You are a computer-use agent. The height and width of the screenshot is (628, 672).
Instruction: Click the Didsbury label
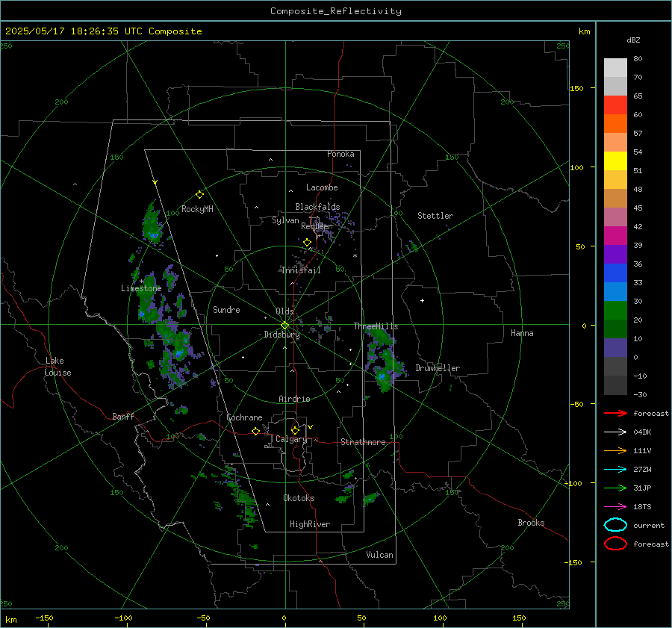pos(281,335)
